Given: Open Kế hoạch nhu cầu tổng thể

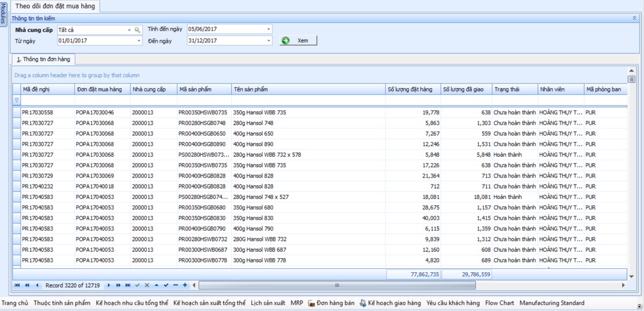Looking at the screenshot, I should point(132,303).
